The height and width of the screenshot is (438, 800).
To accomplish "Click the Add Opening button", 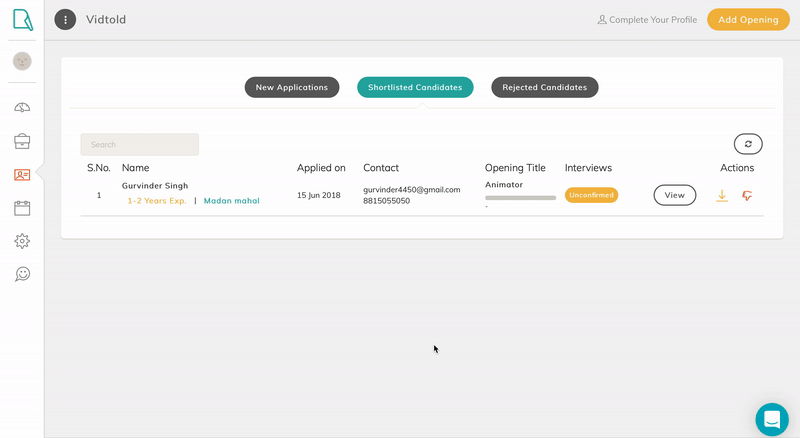I will (748, 19).
